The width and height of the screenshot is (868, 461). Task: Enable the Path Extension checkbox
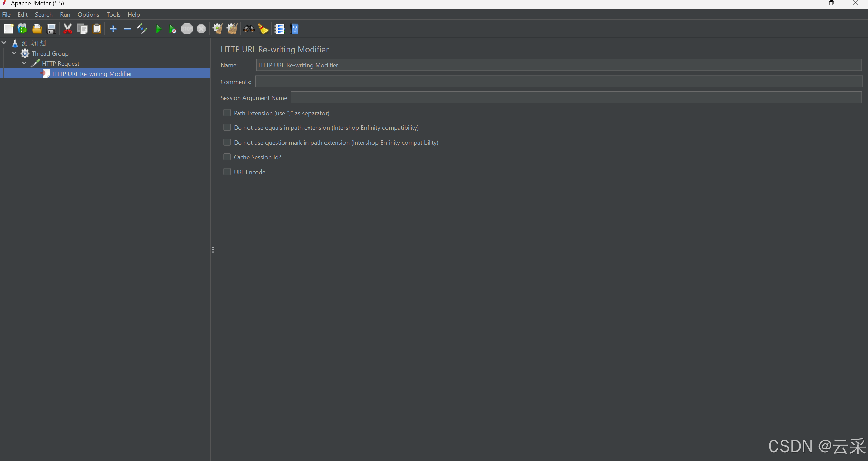[227, 113]
